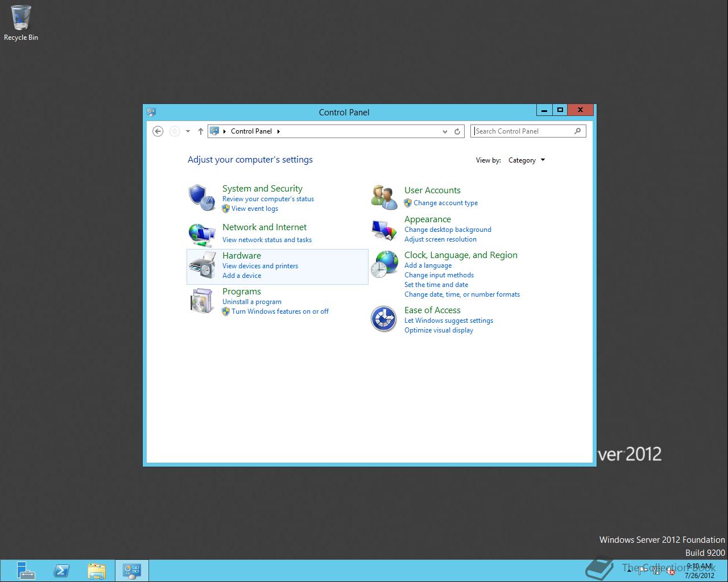Screen dimensions: 728x582
Task: Click Change input methods link
Action: [439, 275]
